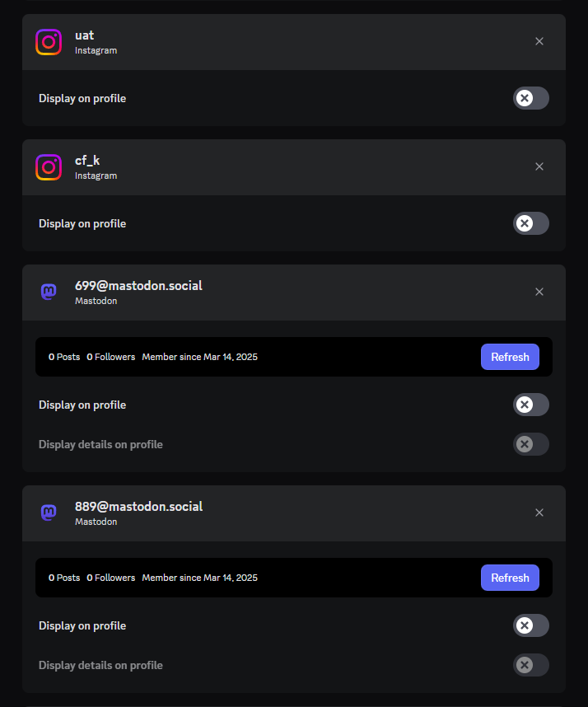Image resolution: width=588 pixels, height=707 pixels.
Task: Toggle Display on profile for uat
Action: point(531,98)
